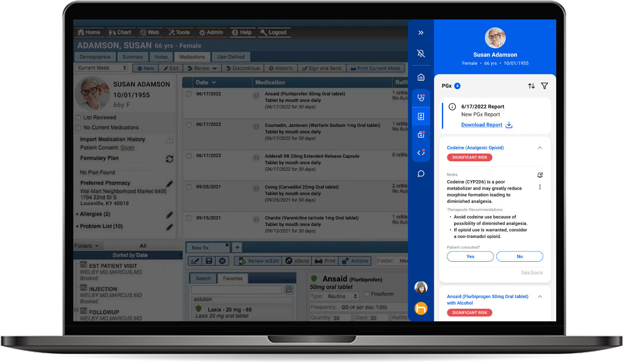
Task: Expand the Problem List (10) section
Action: tap(77, 226)
